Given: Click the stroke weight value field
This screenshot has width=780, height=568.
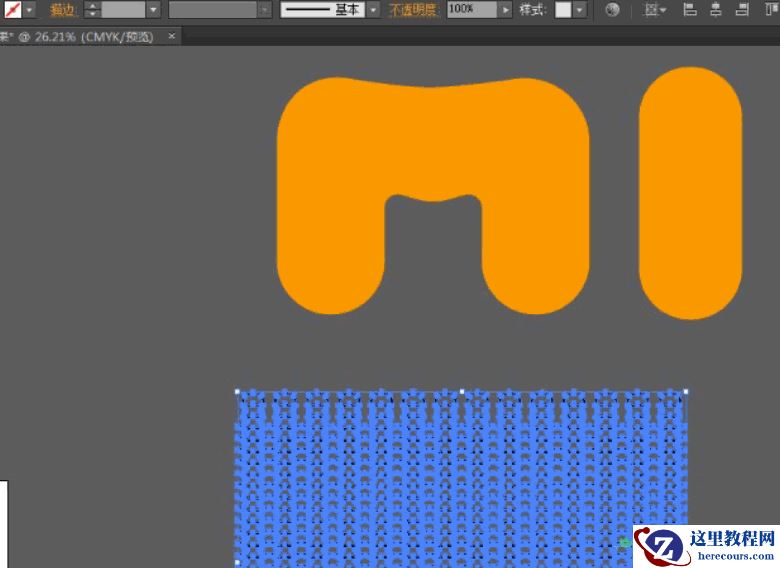Looking at the screenshot, I should [123, 10].
